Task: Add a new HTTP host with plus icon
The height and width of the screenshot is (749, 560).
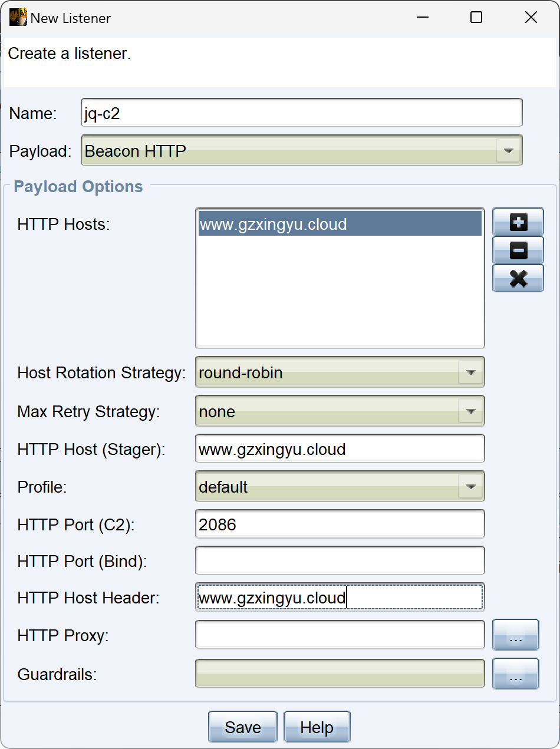Action: 518,222
